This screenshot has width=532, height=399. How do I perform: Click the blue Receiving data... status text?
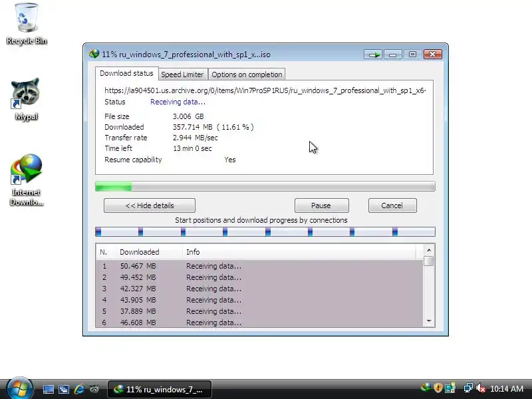click(178, 102)
